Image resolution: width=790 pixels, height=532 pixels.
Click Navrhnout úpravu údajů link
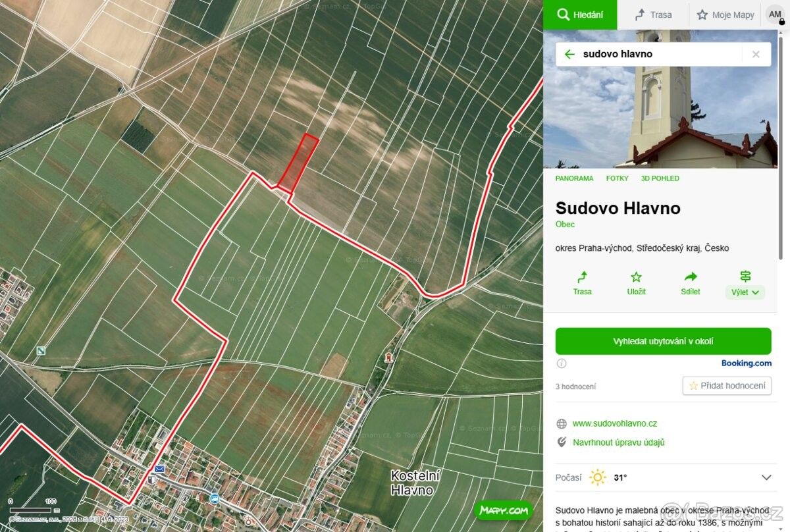(x=618, y=442)
